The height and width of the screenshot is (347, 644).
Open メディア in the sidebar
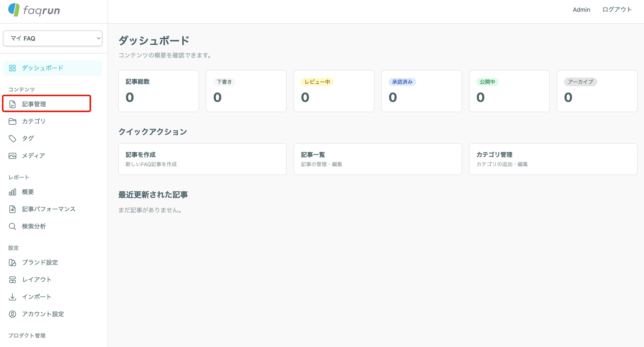pyautogui.click(x=53, y=156)
